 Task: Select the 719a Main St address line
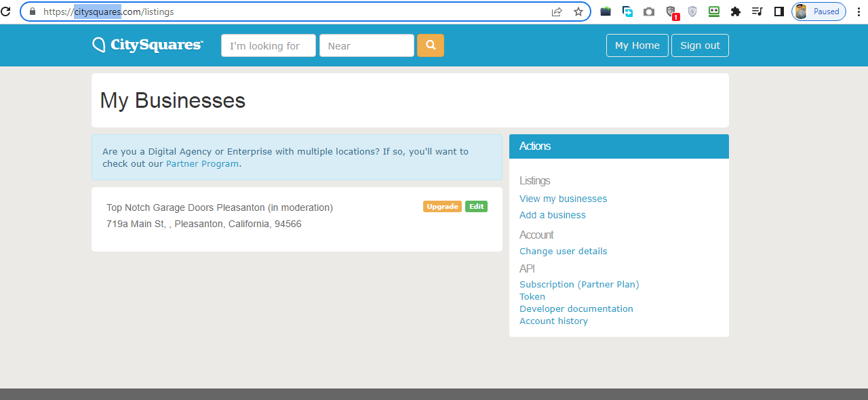point(204,224)
